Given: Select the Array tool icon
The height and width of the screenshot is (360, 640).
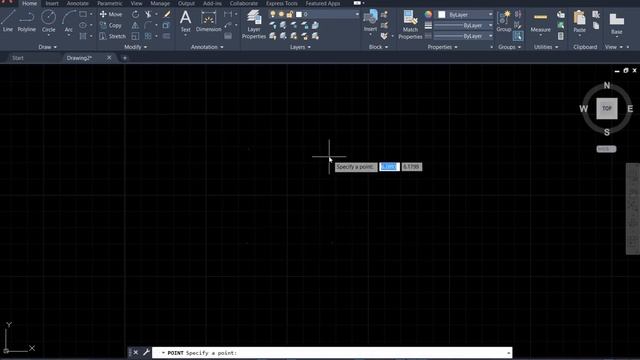Looking at the screenshot, I should tap(148, 36).
